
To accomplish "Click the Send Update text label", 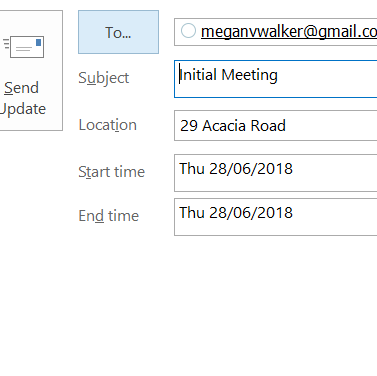I will pyautogui.click(x=23, y=98).
